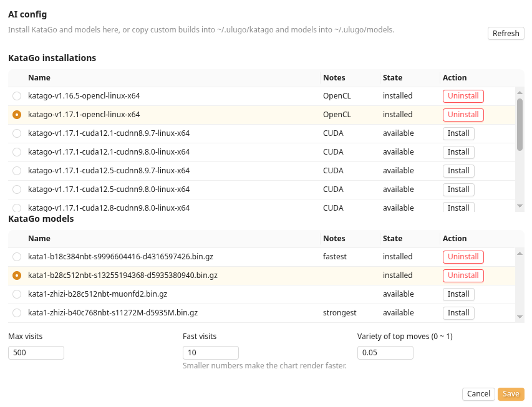
Task: Click installations list scroll-down arrow
Action: pos(520,206)
